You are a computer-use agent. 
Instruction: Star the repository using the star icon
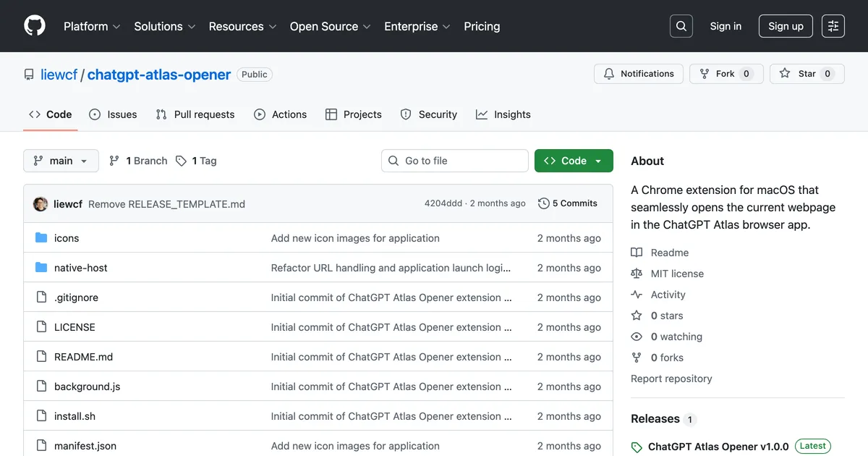tap(786, 73)
